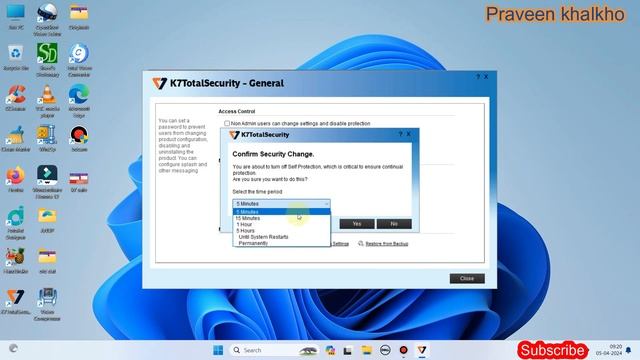
Task: Choose 5 Hours in the dropdown list
Action: [281, 231]
